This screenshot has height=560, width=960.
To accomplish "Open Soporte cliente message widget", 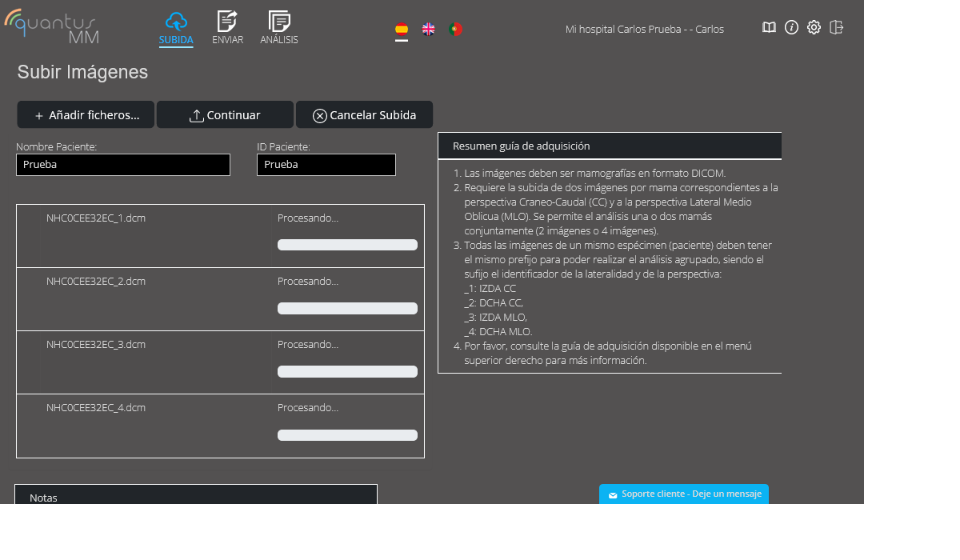I will point(684,494).
